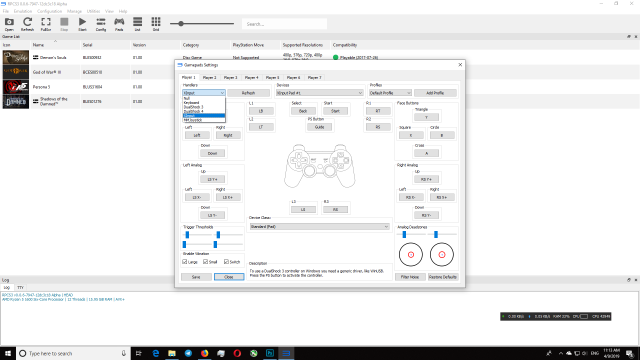Click the Cortana microphone icon

[x=124, y=353]
